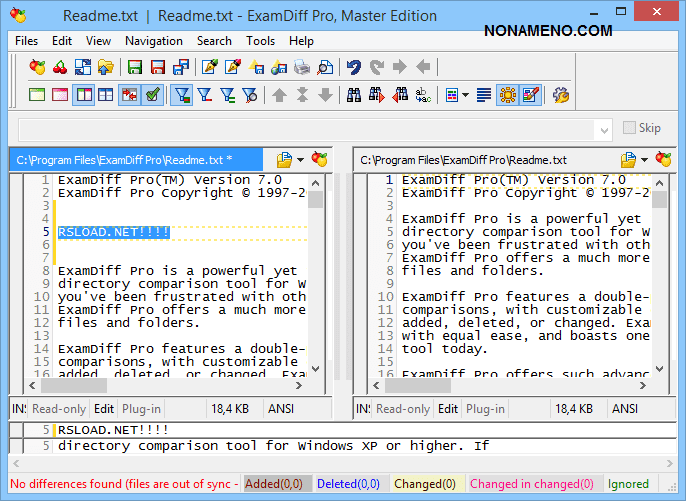Enable the Skip checkbox
The height and width of the screenshot is (501, 686).
pos(629,128)
